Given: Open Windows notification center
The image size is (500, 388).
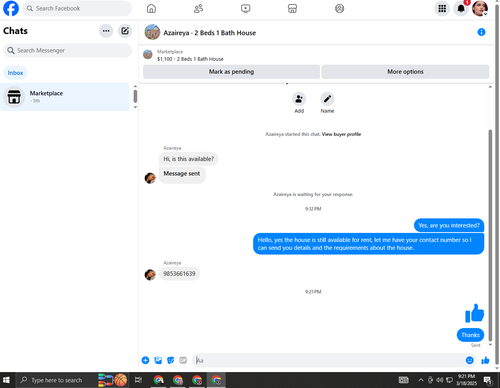Looking at the screenshot, I should click(488, 380).
